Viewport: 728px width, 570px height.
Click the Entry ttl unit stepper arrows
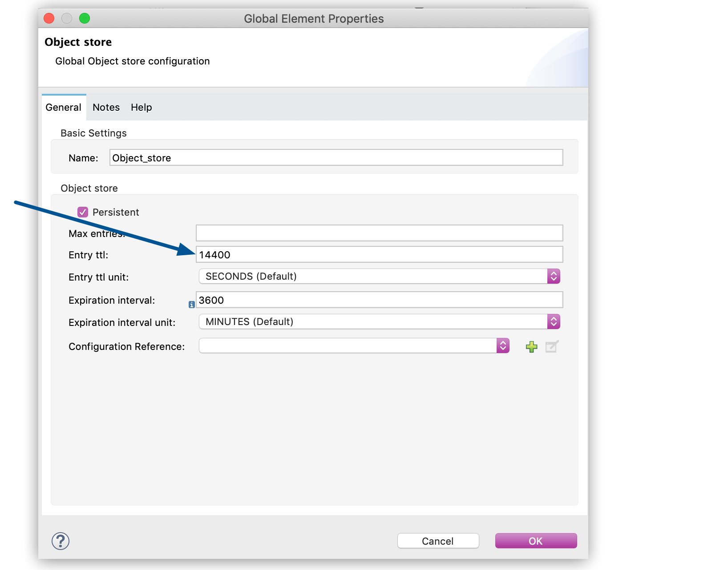point(553,276)
